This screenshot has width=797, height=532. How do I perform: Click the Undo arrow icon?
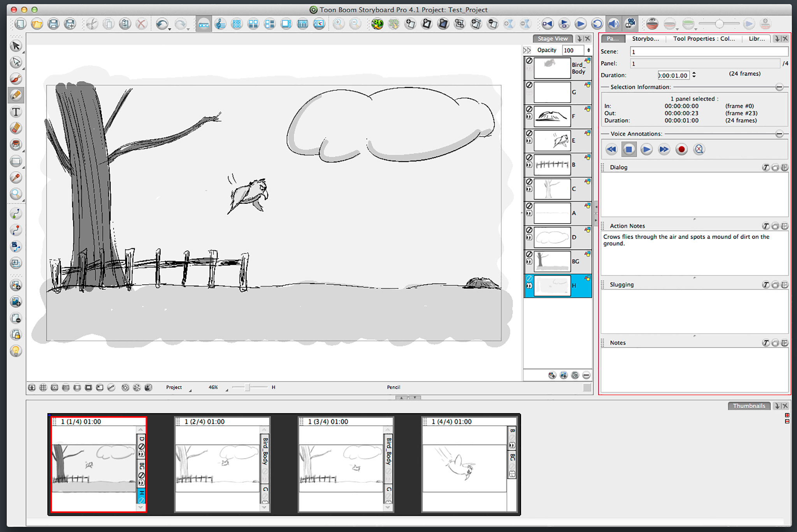162,24
